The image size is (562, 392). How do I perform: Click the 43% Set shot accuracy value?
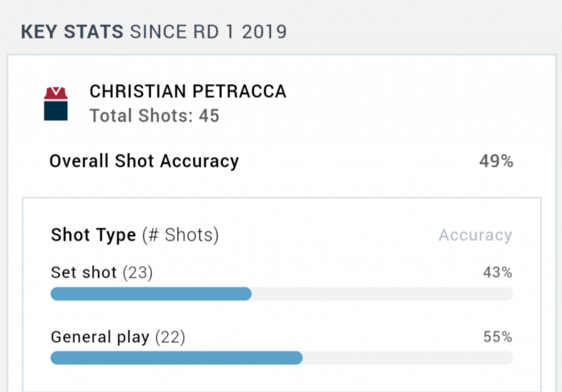(497, 273)
